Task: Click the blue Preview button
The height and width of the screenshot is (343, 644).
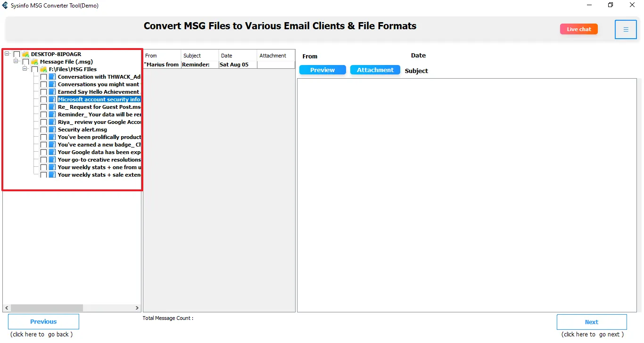Action: tap(322, 70)
